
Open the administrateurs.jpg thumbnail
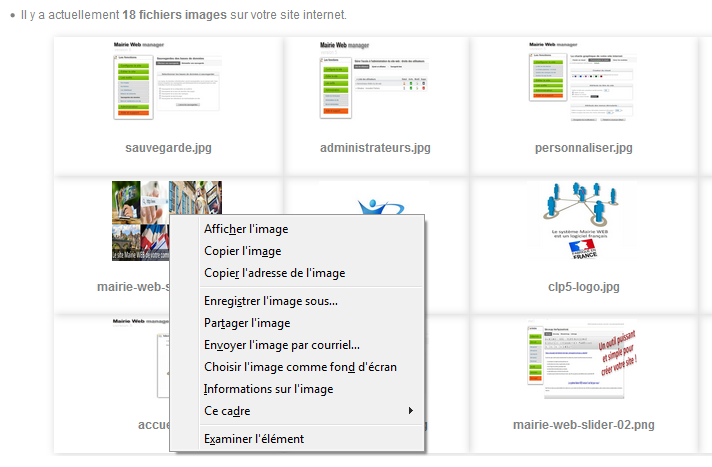tap(375, 82)
